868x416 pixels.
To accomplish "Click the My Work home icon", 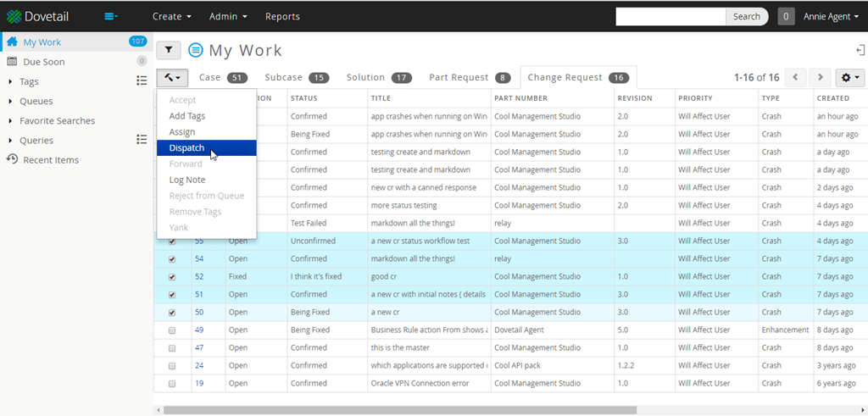I will point(12,42).
